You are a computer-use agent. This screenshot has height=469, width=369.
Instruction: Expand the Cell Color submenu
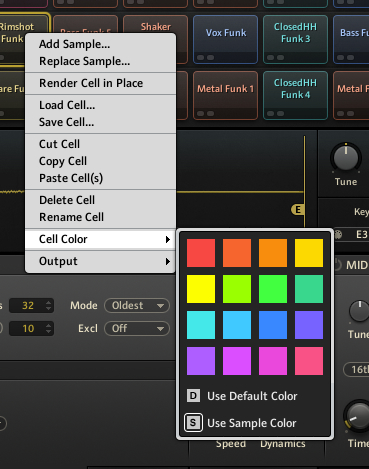[x=100, y=239]
